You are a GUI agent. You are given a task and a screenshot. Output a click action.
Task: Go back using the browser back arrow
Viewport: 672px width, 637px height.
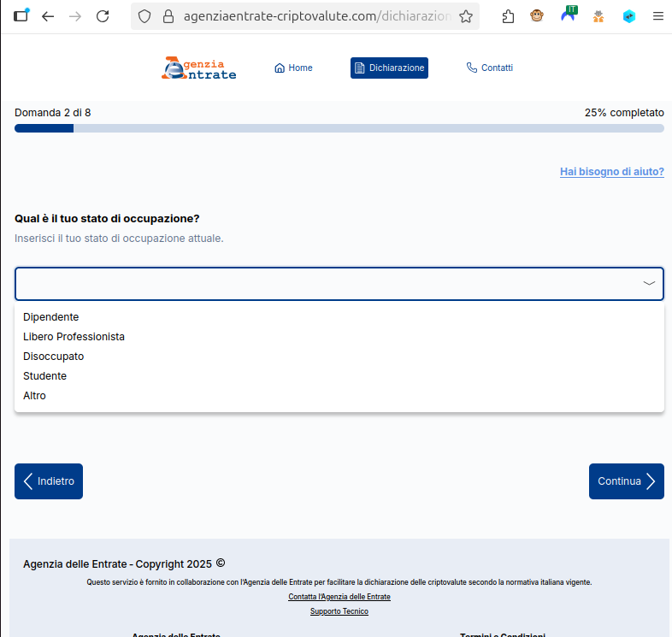48,16
